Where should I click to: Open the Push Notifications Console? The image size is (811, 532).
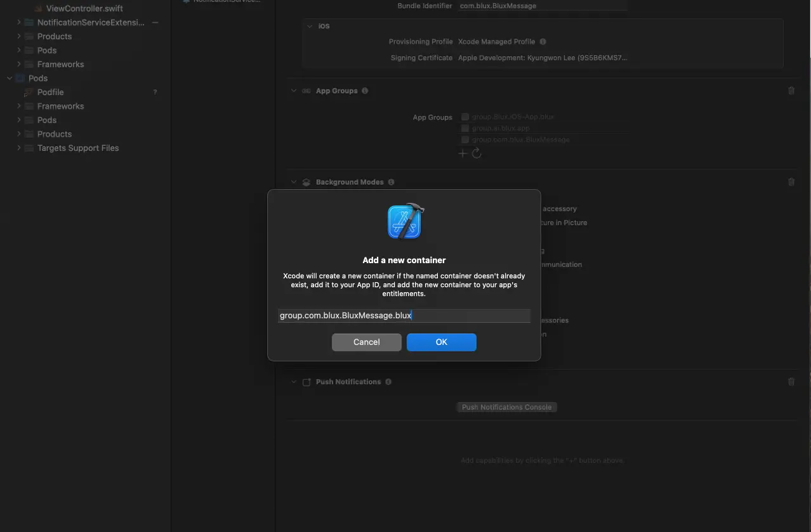pos(507,407)
